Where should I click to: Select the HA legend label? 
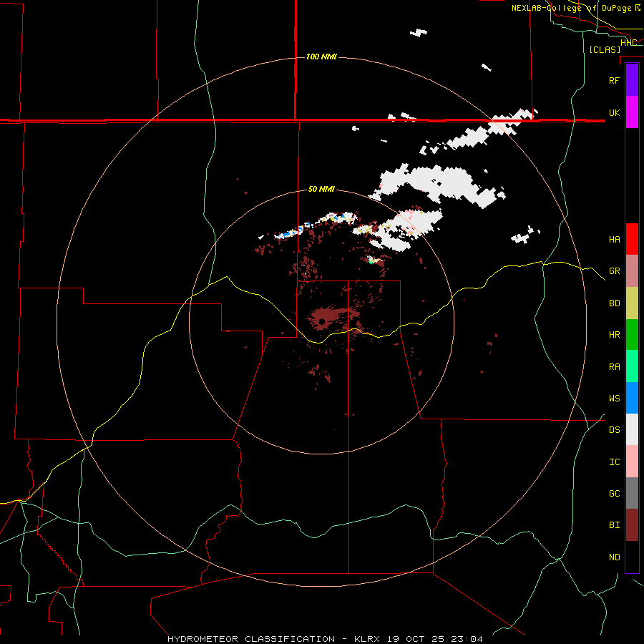(x=614, y=239)
